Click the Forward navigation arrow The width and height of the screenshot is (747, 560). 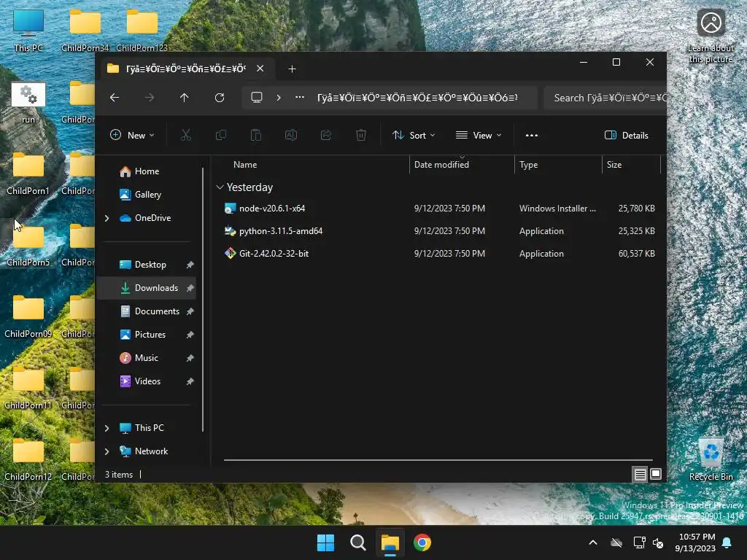tap(150, 98)
